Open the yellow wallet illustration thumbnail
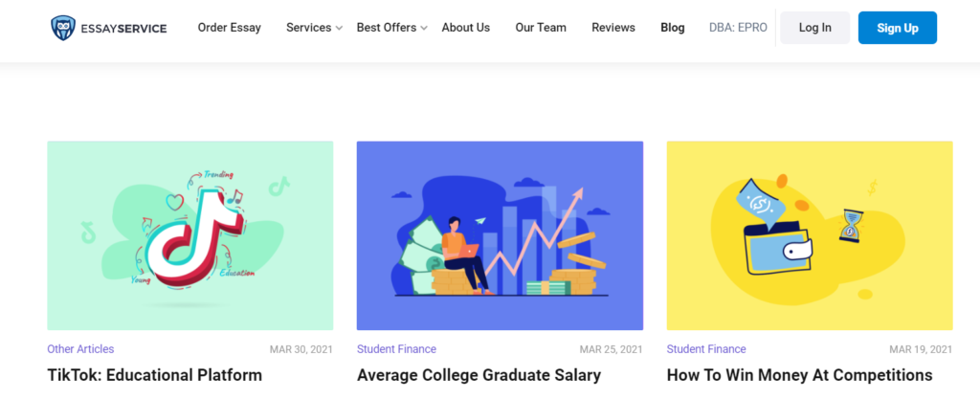Screen dimensions: 980x399 [x=810, y=235]
